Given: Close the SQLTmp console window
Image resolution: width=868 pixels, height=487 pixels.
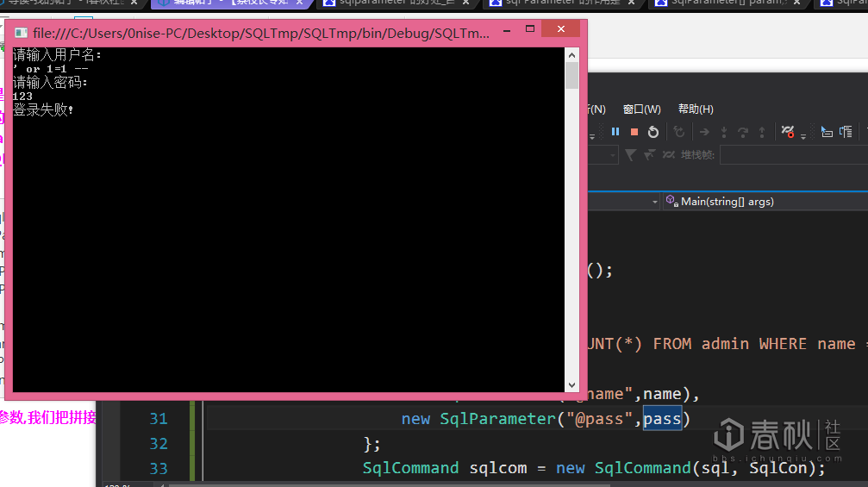Looking at the screenshot, I should click(x=561, y=28).
